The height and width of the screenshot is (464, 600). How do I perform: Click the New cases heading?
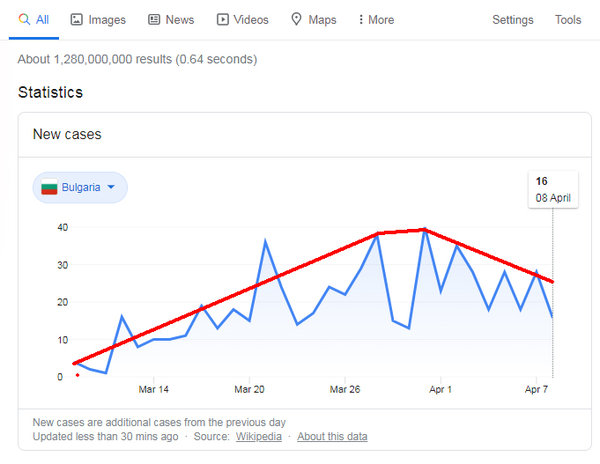point(67,134)
